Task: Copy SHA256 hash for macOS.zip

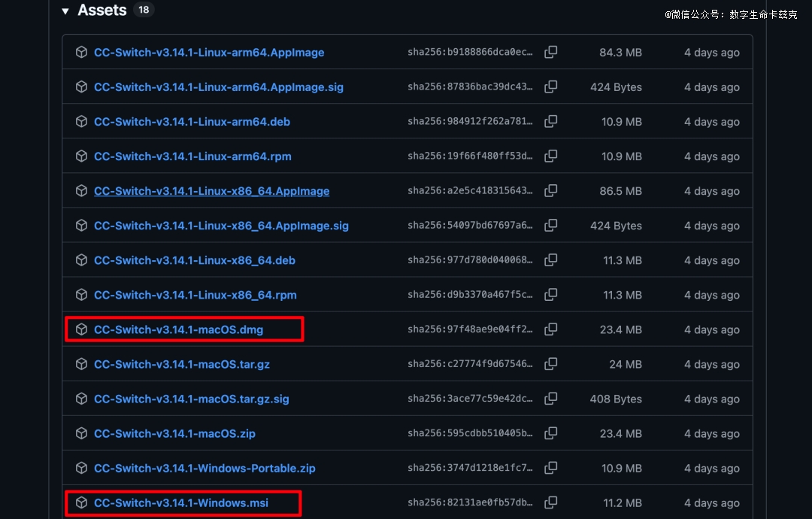Action: [551, 432]
